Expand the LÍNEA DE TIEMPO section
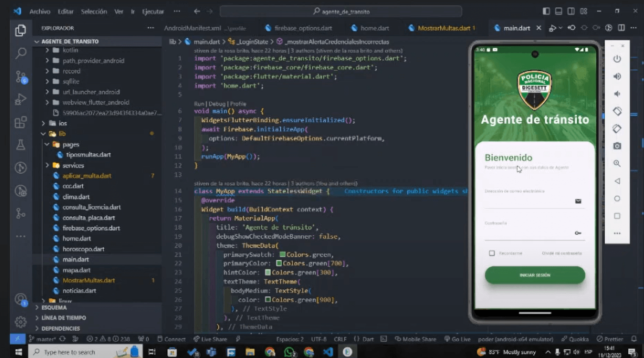The height and width of the screenshot is (358, 644). tap(63, 318)
